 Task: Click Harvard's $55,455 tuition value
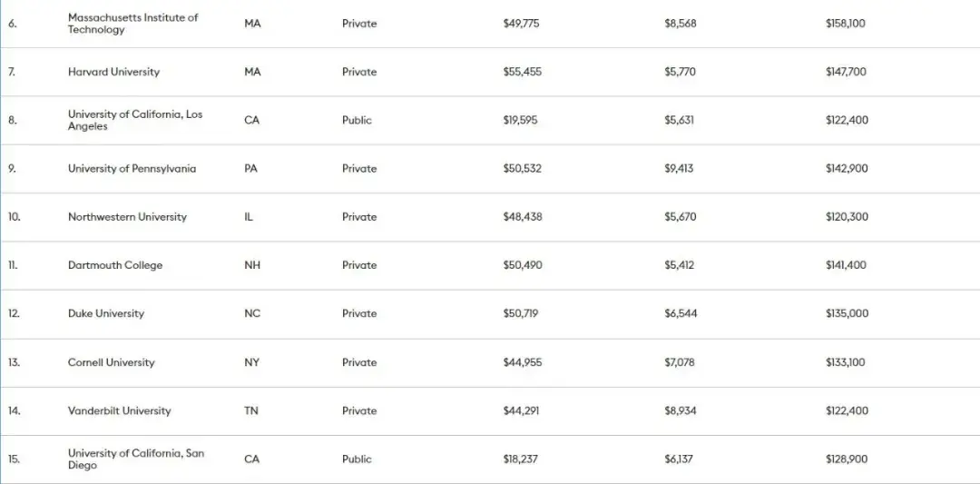[522, 72]
